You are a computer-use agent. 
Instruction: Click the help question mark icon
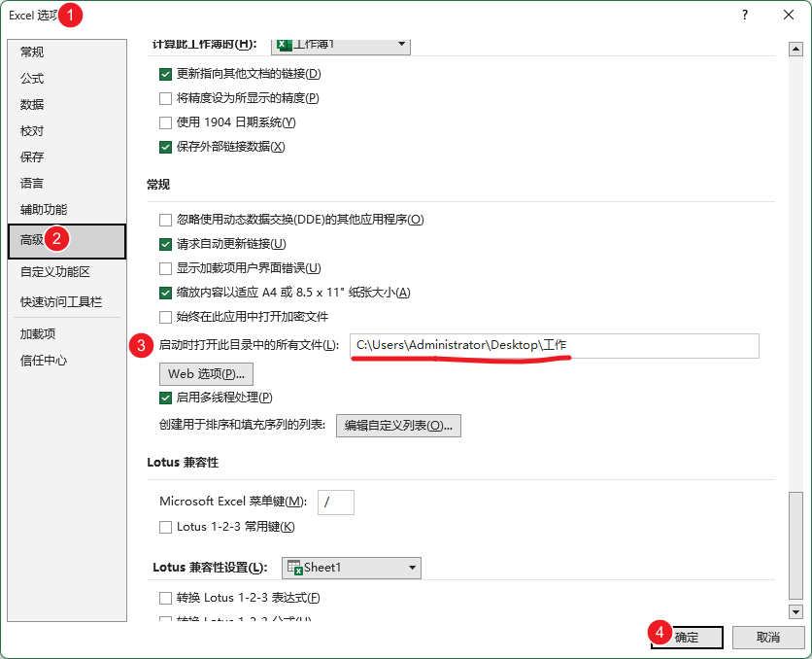coord(745,15)
